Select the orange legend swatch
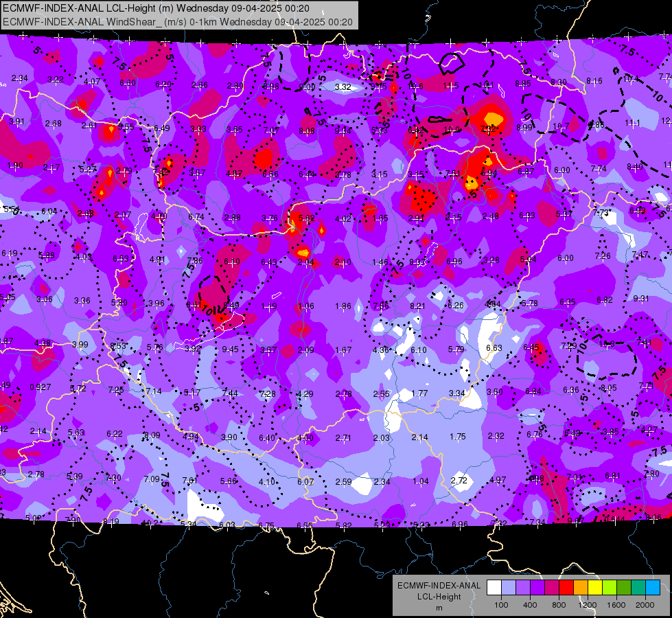Image resolution: width=672 pixels, height=618 pixels. (x=581, y=588)
